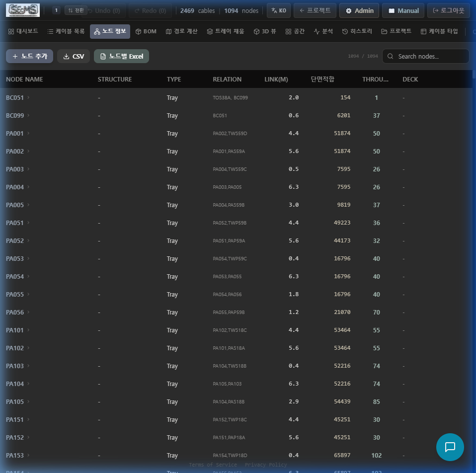
Task: Click the Search nodes input field
Action: pos(426,56)
